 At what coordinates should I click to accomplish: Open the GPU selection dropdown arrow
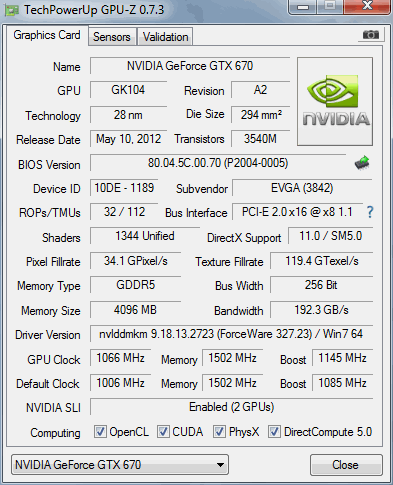(x=220, y=465)
